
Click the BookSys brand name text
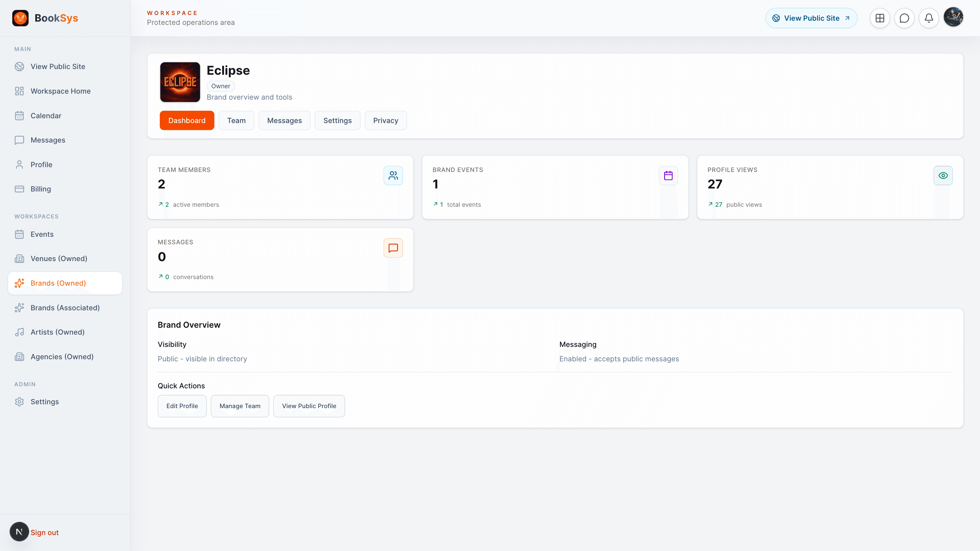56,18
